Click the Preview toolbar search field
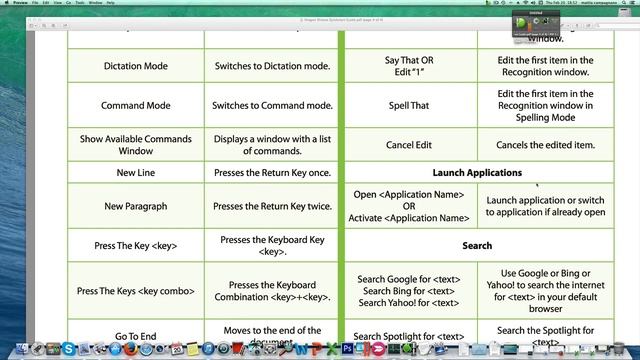The image size is (640, 360). click(616, 25)
